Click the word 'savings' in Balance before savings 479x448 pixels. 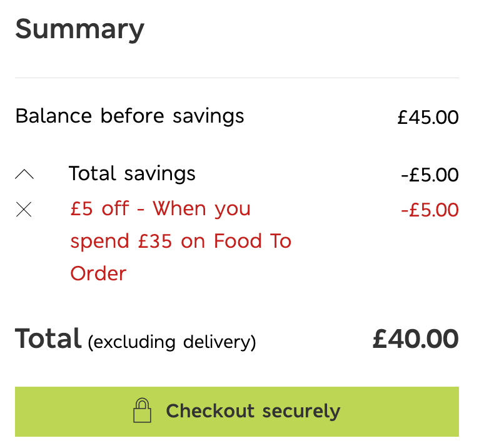pos(208,117)
